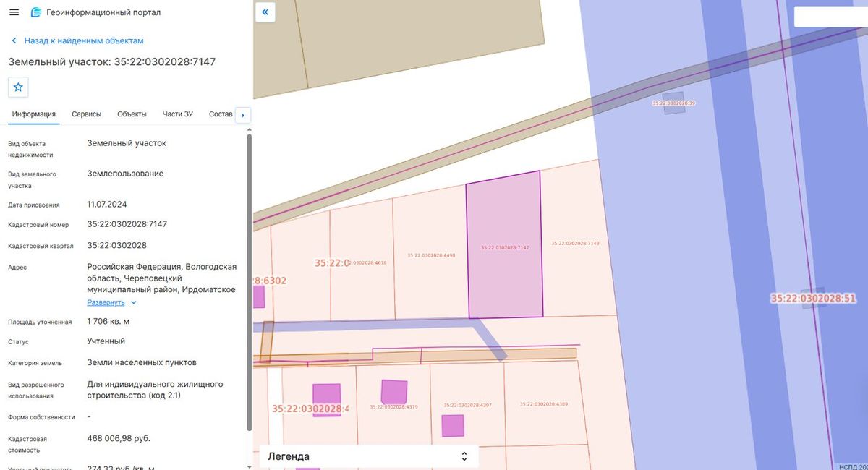Click the Дата присвоения field label
Image resolution: width=868 pixels, height=470 pixels.
point(34,205)
